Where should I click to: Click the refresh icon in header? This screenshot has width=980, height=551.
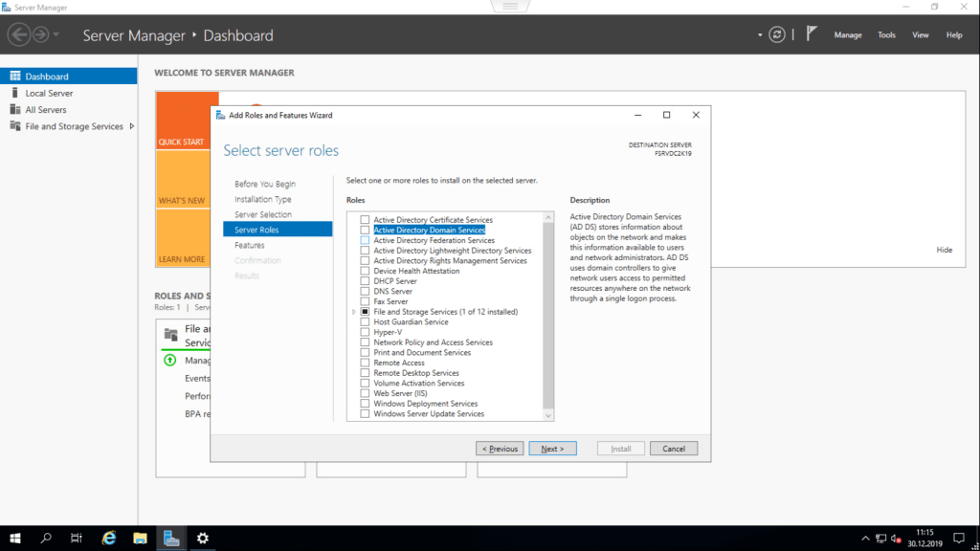[778, 34]
